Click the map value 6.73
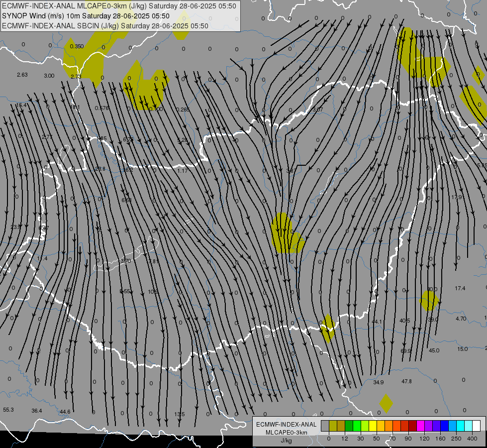 coord(128,139)
